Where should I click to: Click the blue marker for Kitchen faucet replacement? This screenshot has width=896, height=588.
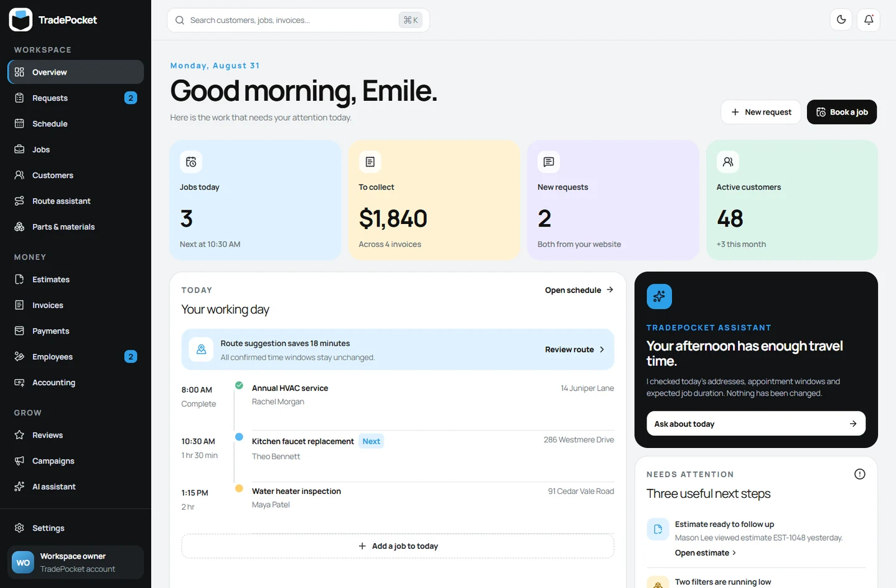(x=239, y=437)
